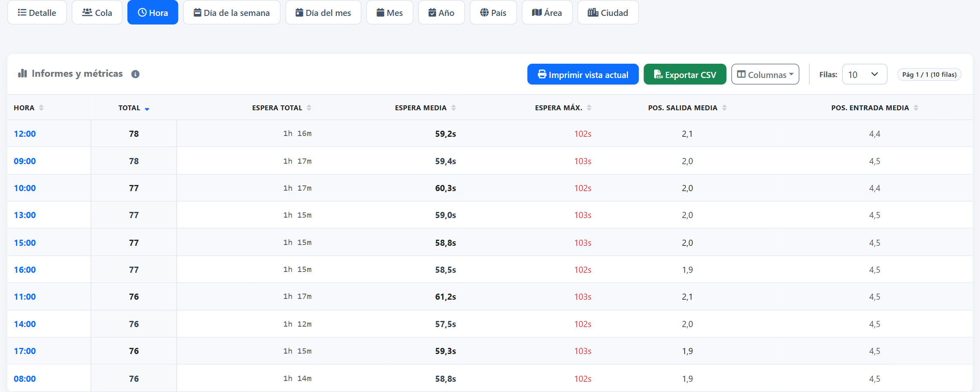Open the 11:00 hour link

point(25,297)
